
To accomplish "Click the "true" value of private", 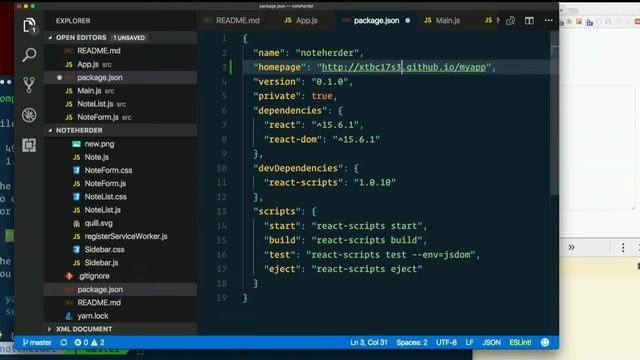I will click(x=322, y=96).
